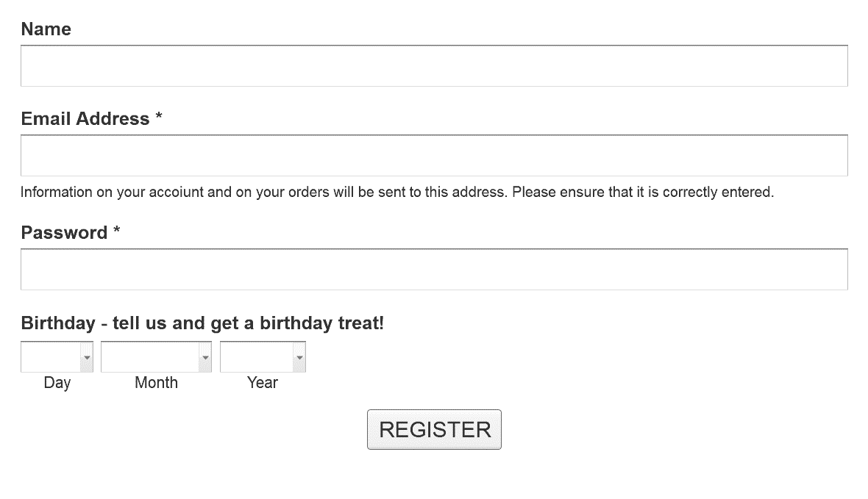
Task: Click the Month caption below dropdown
Action: click(156, 383)
